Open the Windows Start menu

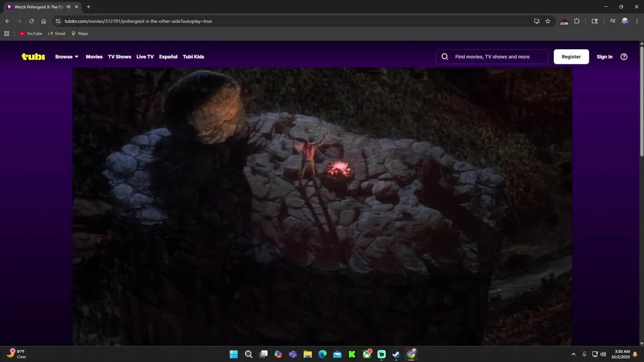pos(233,354)
